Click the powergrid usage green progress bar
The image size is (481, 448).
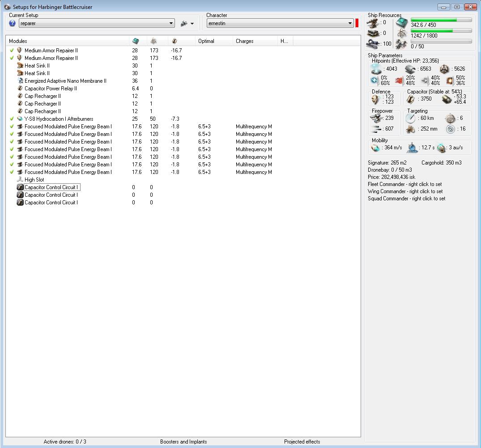[441, 31]
